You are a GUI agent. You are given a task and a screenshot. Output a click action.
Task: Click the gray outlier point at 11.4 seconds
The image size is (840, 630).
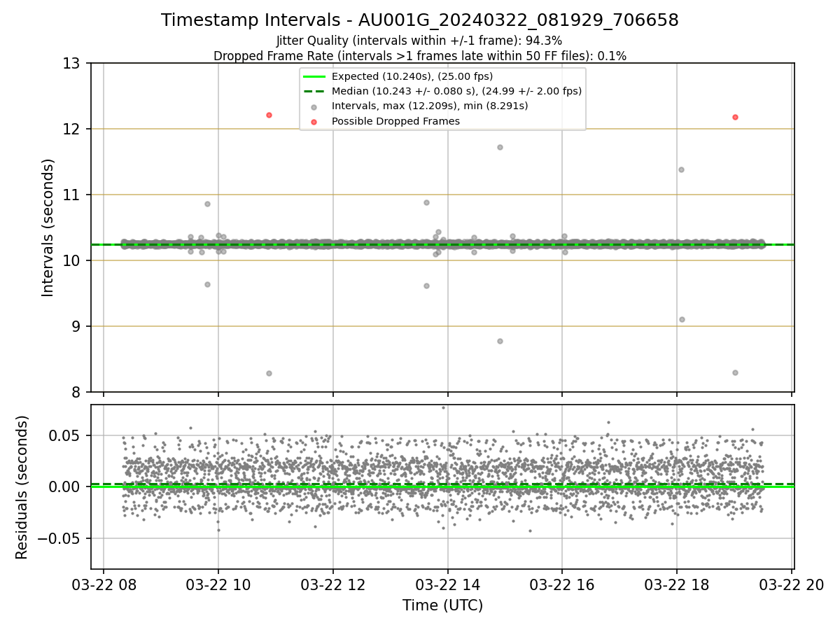pyautogui.click(x=681, y=169)
